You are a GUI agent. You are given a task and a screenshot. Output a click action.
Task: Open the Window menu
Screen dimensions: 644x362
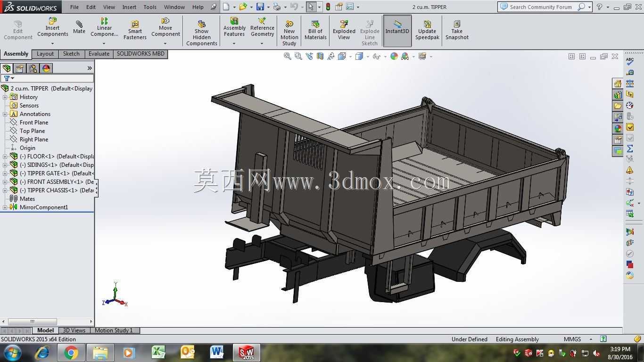click(174, 7)
